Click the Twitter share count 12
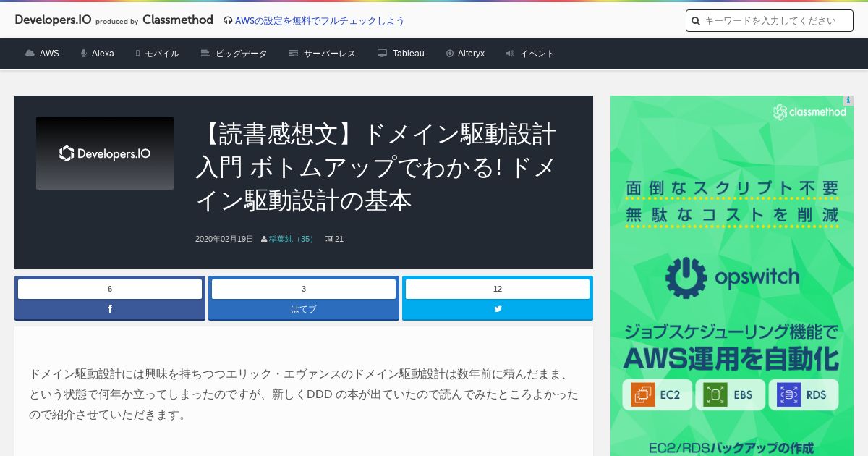The width and height of the screenshot is (868, 456). pyautogui.click(x=498, y=289)
